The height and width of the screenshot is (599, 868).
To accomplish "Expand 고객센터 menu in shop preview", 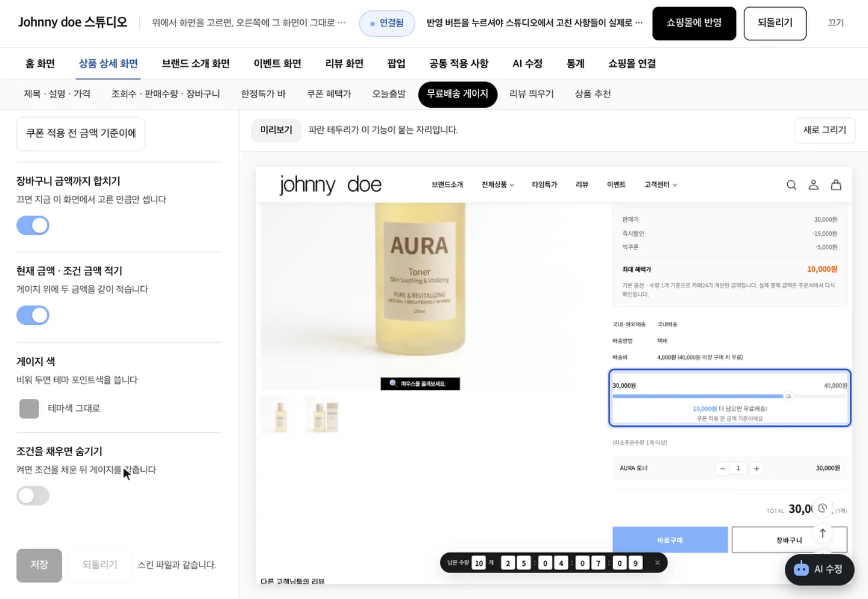I will point(661,185).
